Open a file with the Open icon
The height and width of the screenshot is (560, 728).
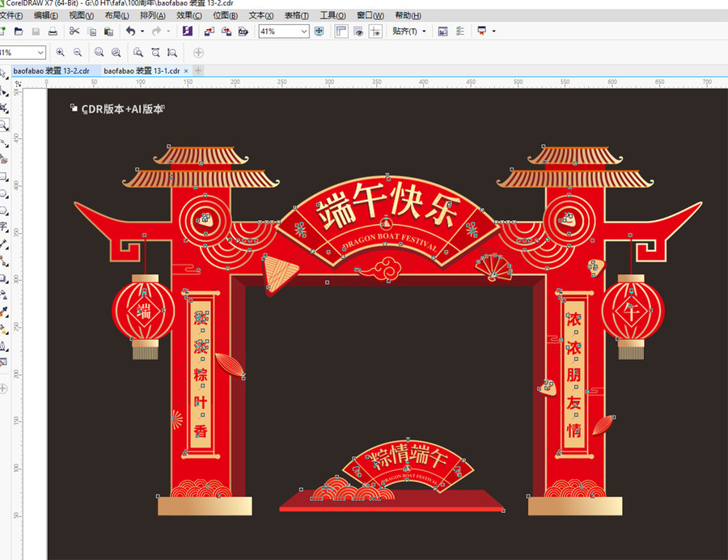[x=19, y=32]
